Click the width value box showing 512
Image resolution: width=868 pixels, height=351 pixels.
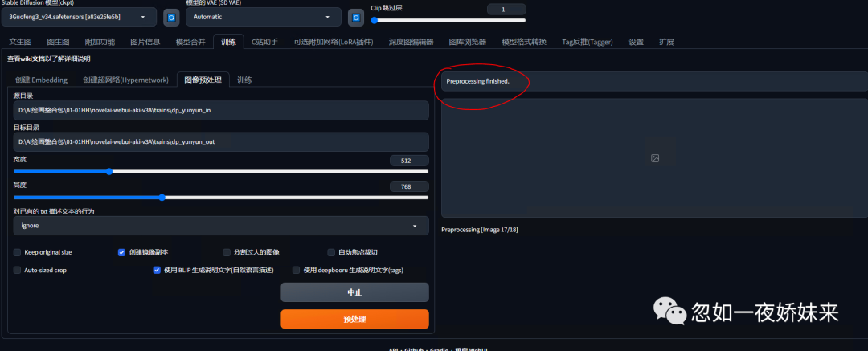(409, 161)
